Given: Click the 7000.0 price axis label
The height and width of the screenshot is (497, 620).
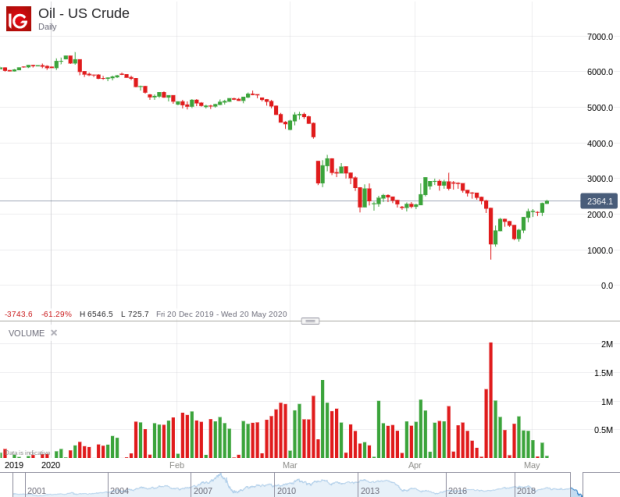Looking at the screenshot, I should pyautogui.click(x=600, y=37).
